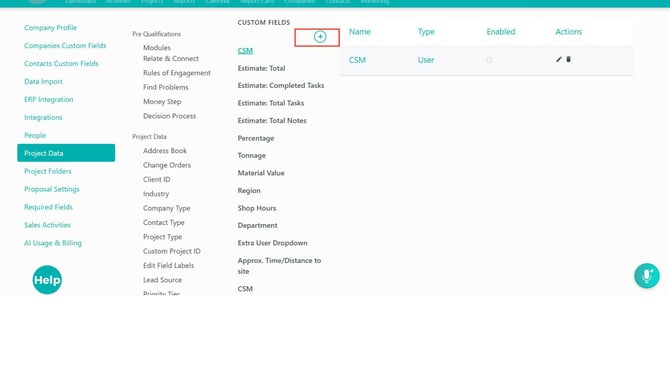Open Edit Field Labels option

168,265
